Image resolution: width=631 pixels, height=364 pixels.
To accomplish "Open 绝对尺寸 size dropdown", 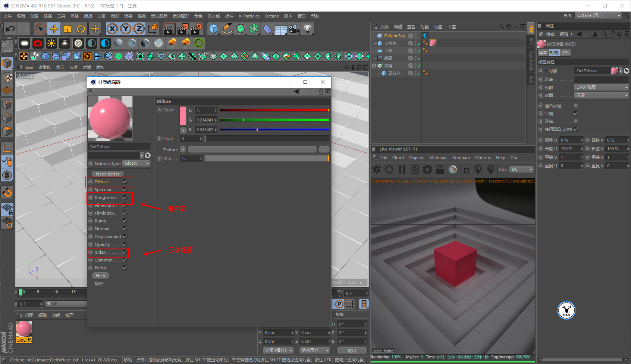I will pyautogui.click(x=315, y=350).
